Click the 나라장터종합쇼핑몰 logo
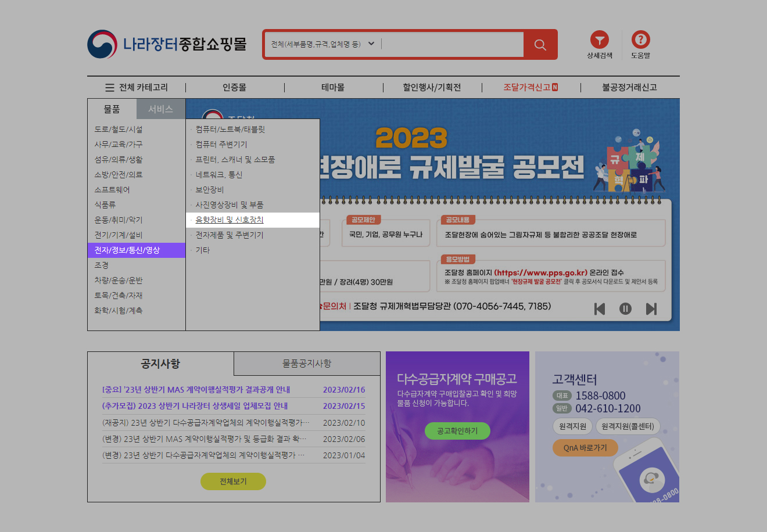The image size is (767, 532). [167, 44]
